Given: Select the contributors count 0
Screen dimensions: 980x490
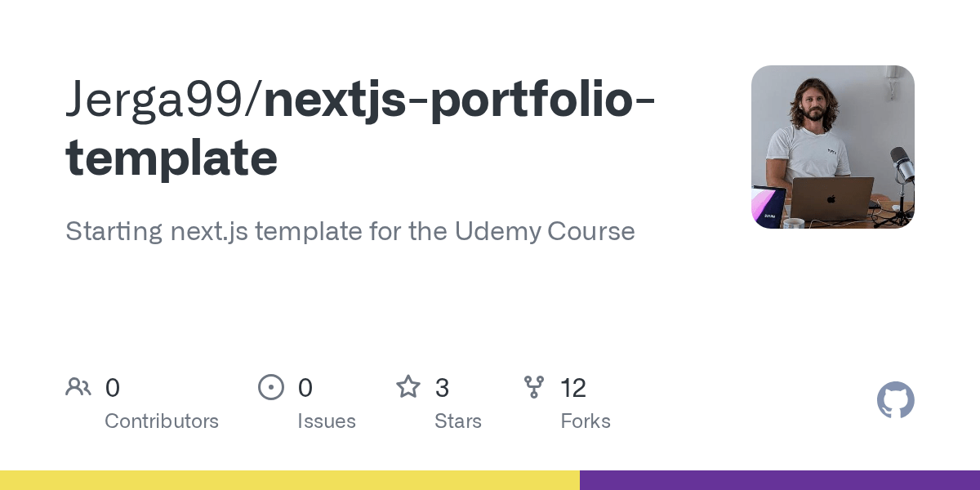Looking at the screenshot, I should [113, 388].
